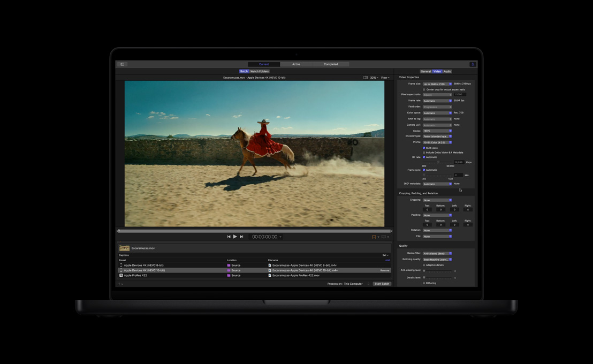This screenshot has height=364, width=593.
Task: Click the Anti-aliasing level slider handle
Action: tap(424, 271)
